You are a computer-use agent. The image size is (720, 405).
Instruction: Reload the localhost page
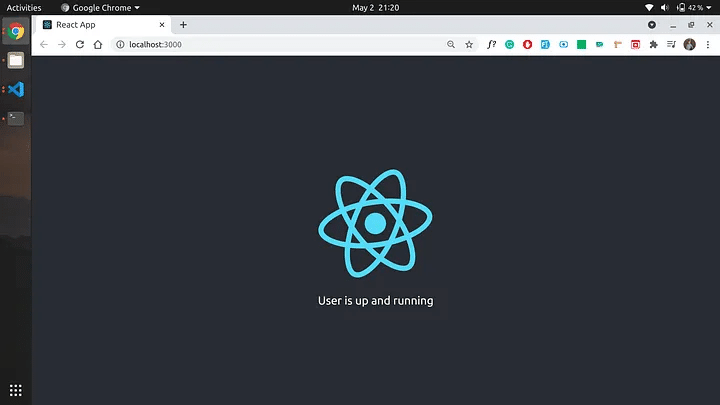(80, 45)
